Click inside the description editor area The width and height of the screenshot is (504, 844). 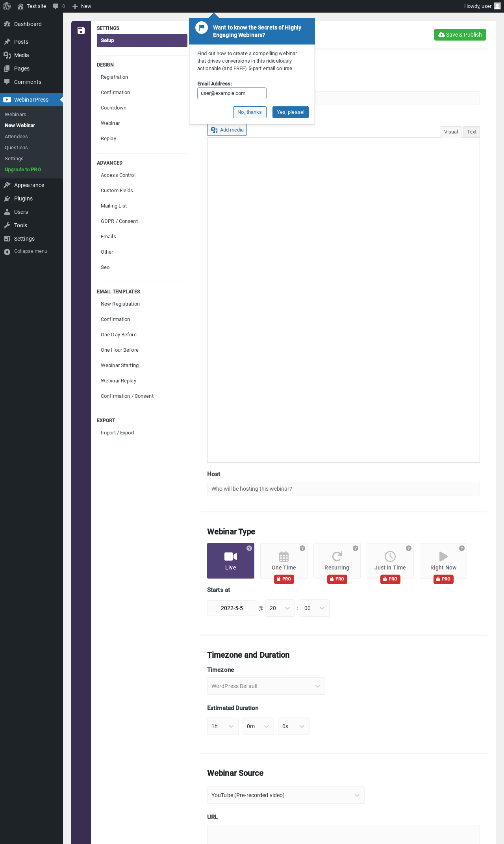[343, 300]
